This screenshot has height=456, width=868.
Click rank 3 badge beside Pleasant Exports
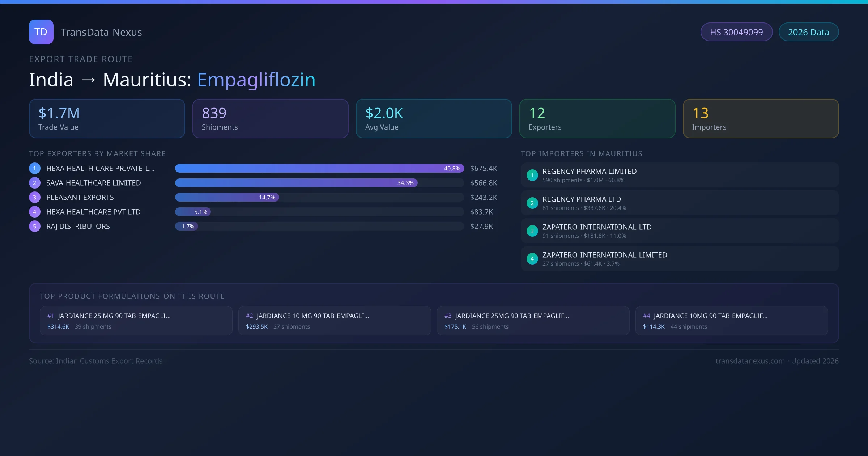pos(35,197)
